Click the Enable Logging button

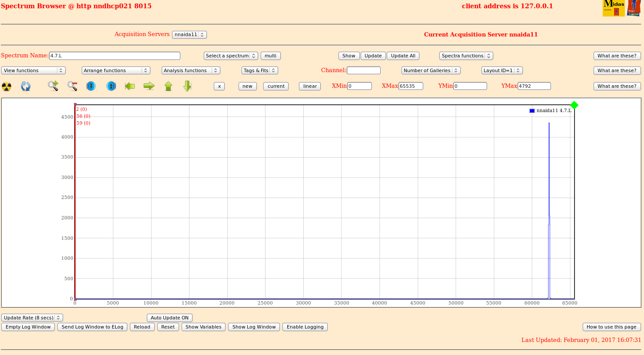click(305, 327)
